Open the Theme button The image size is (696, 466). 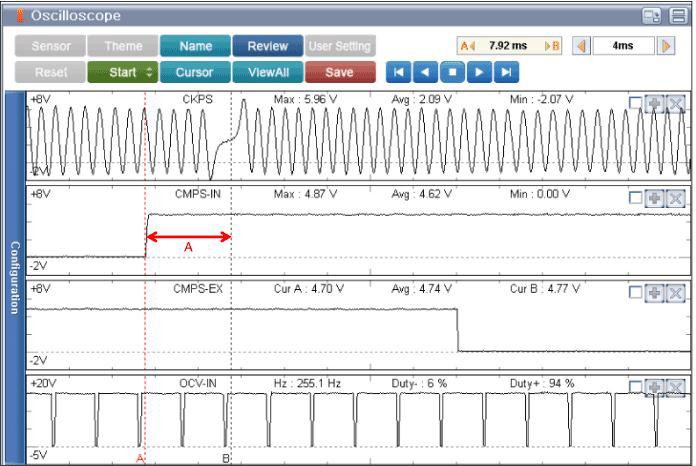(x=123, y=46)
